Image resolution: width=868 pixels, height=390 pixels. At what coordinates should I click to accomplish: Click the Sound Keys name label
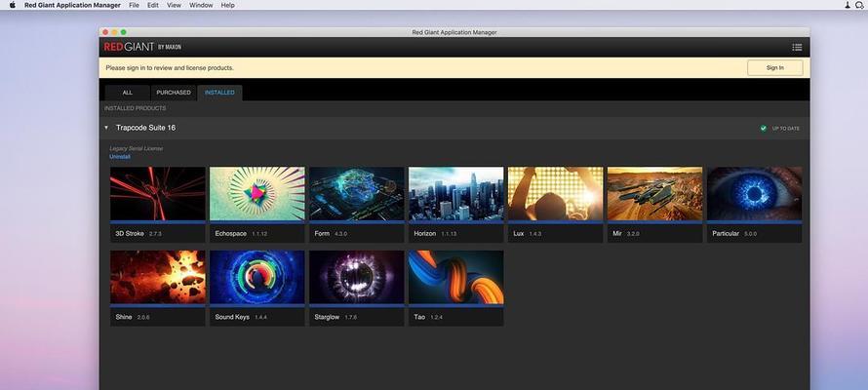click(232, 317)
